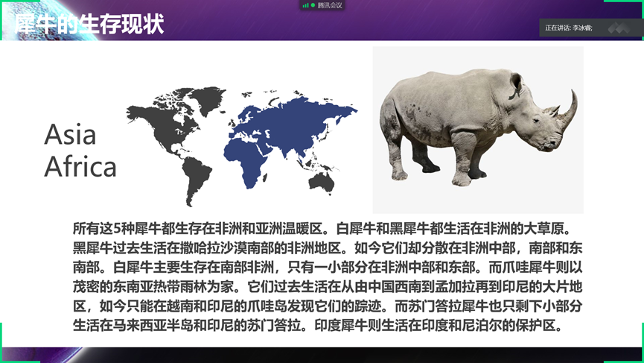Click the slide title 犀牛的生存现状
The width and height of the screenshot is (644, 363).
pos(89,24)
